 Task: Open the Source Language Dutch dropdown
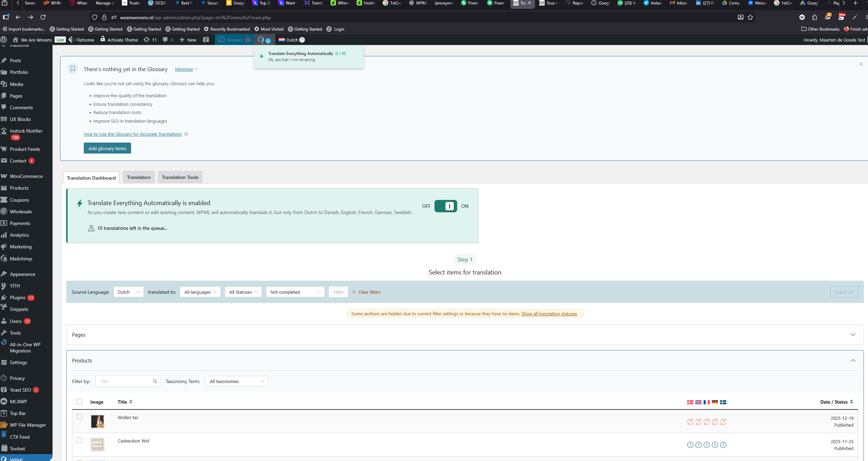click(128, 292)
